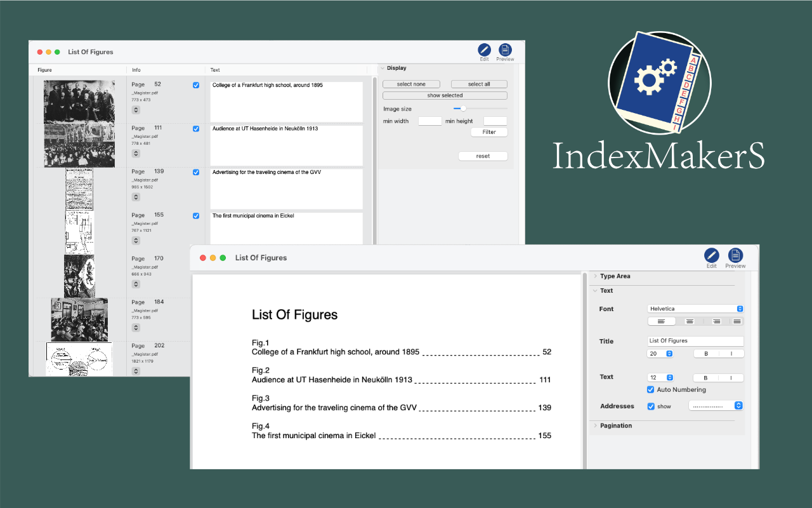The width and height of the screenshot is (812, 508).
Task: Click the show selected button
Action: [x=445, y=95]
